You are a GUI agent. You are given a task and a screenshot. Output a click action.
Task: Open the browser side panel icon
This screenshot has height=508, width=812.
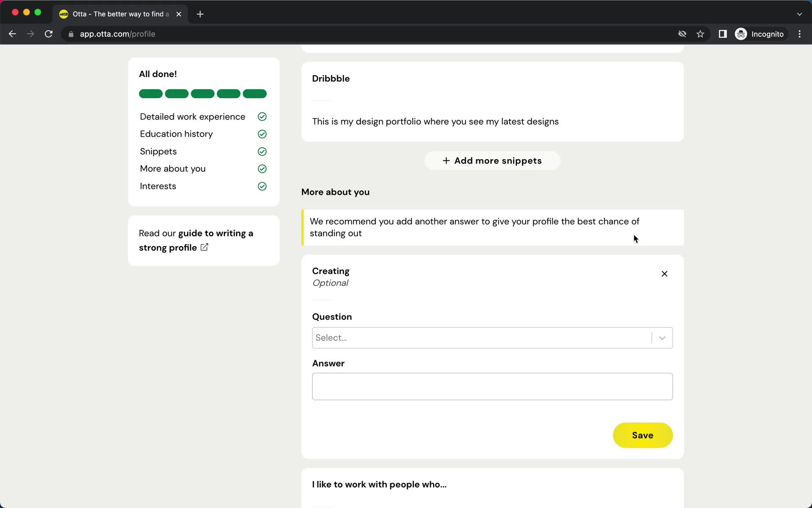tap(723, 34)
